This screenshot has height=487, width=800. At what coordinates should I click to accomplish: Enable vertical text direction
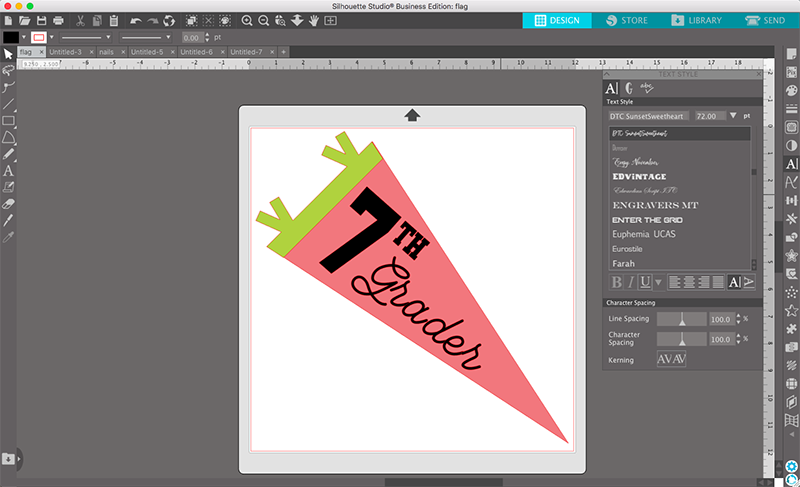[x=748, y=282]
